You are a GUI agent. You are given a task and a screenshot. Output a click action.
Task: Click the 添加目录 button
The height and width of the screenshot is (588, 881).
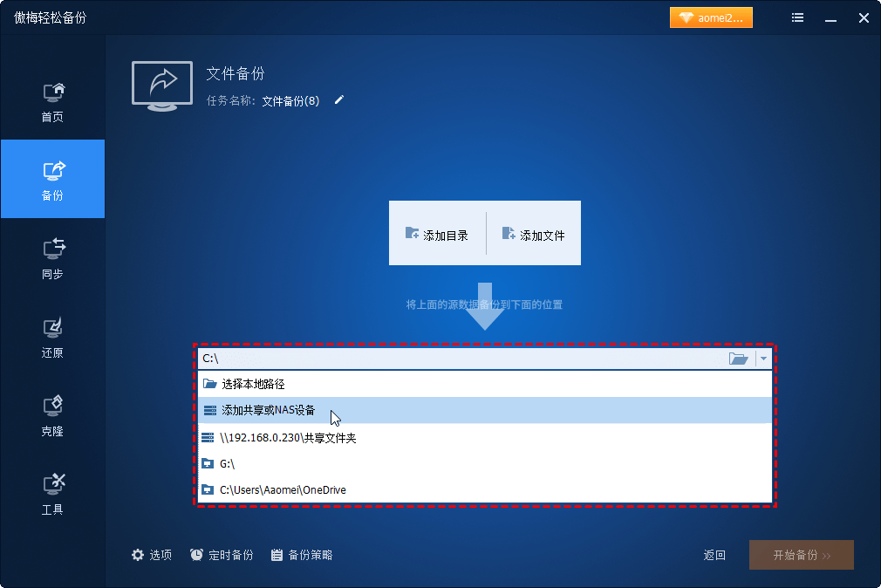437,235
